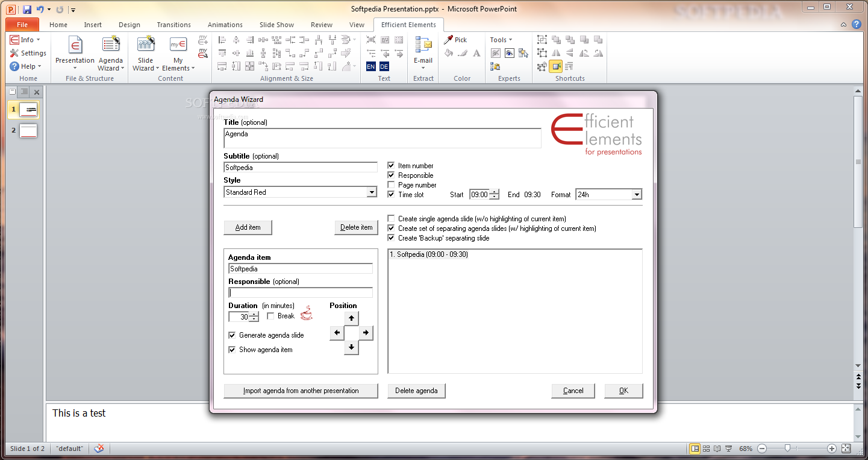Start Slide Show from status bar icon
This screenshot has height=460, width=868.
729,449
